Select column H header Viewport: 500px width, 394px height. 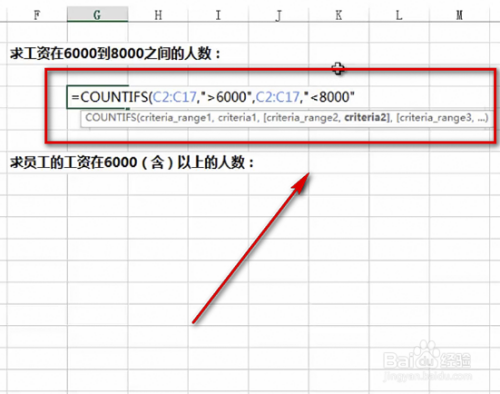(158, 15)
